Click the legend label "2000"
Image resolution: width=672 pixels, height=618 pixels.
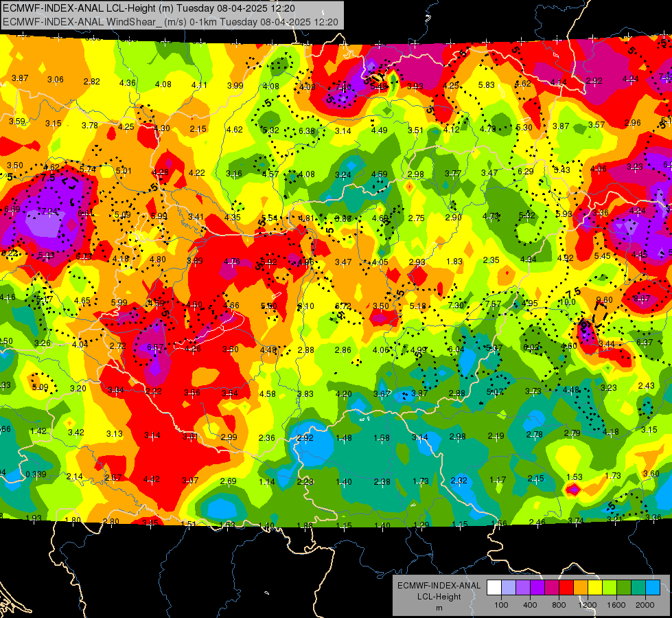645,605
